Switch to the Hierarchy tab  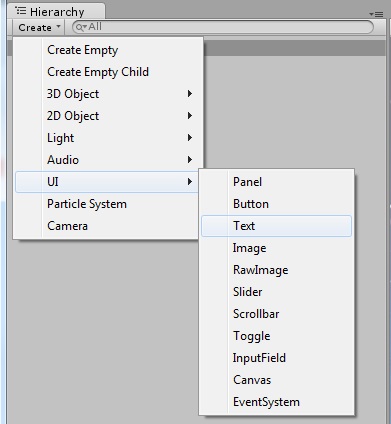tap(56, 12)
